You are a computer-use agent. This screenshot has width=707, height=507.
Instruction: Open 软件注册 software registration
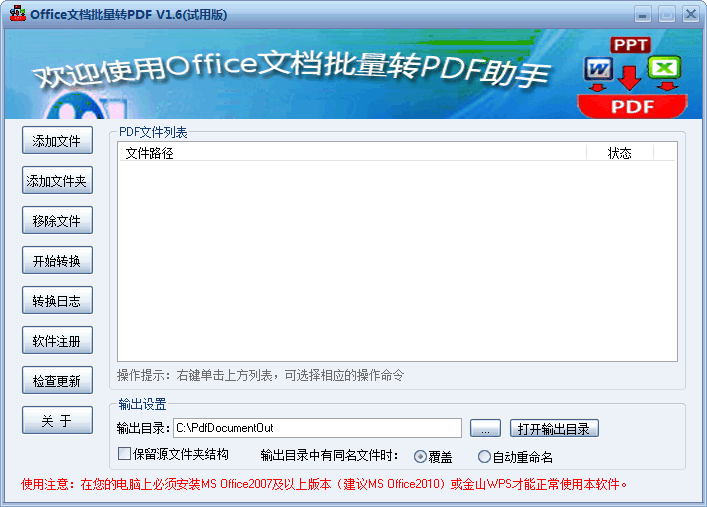(57, 341)
